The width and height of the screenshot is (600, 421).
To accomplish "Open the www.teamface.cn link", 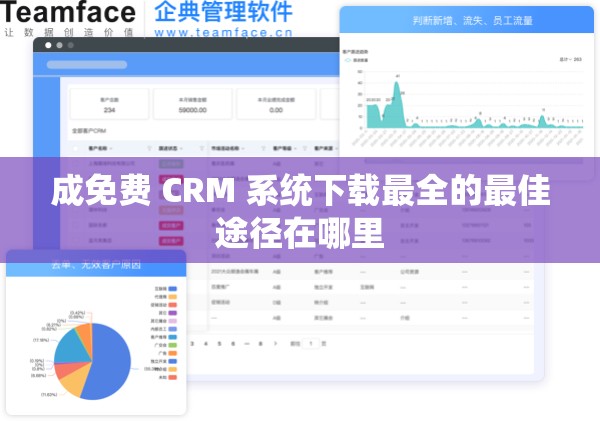I will pyautogui.click(x=223, y=33).
